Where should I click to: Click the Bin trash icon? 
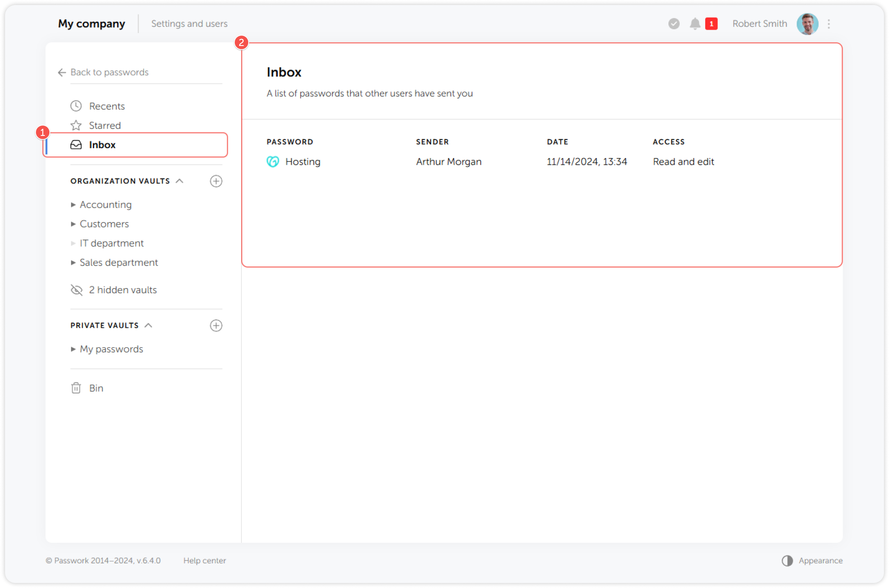point(75,388)
